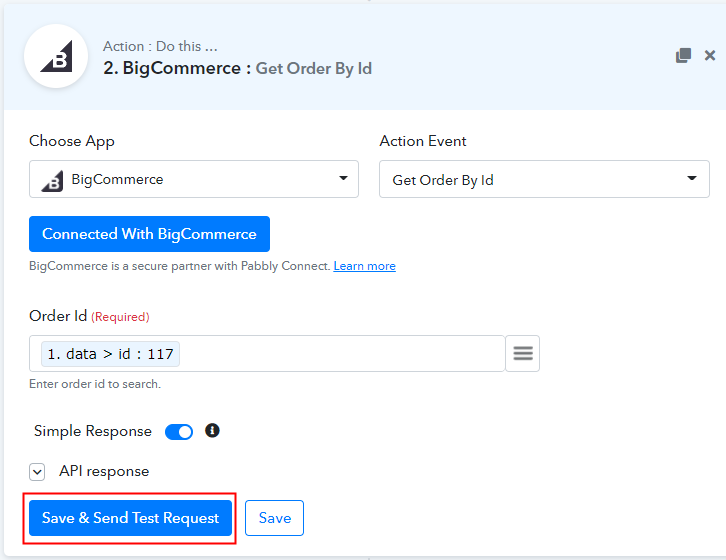Click the BigCommerce logo in header
This screenshot has height=560, width=726.
point(56,57)
